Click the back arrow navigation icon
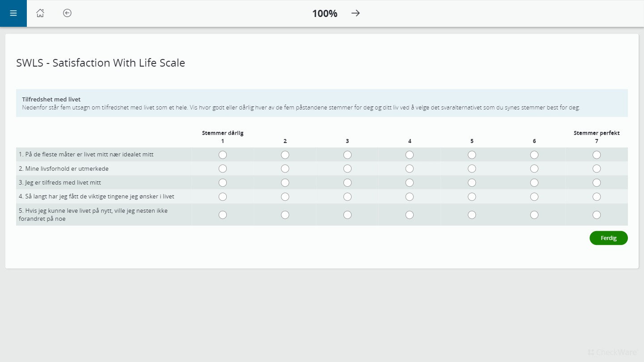This screenshot has height=362, width=644. (67, 13)
